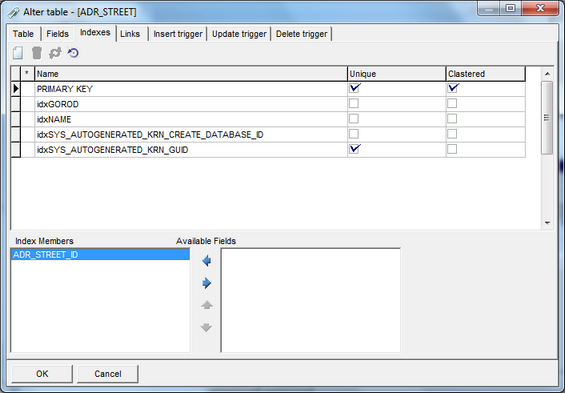Enable Clastered for idxNAME
Viewport: 565px width, 393px height.
[x=452, y=119]
